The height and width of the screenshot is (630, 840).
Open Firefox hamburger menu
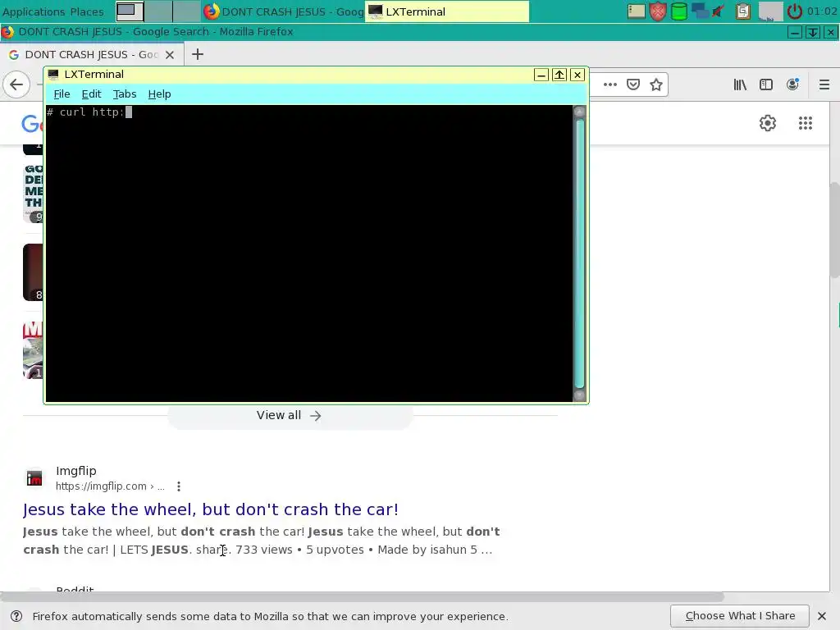click(824, 84)
